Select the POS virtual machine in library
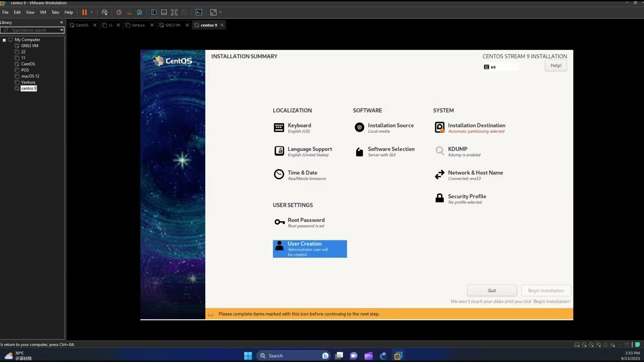 (x=25, y=70)
